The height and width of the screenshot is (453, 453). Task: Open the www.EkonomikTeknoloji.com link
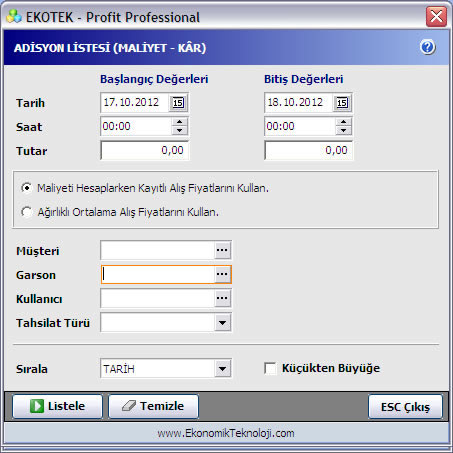tap(226, 433)
